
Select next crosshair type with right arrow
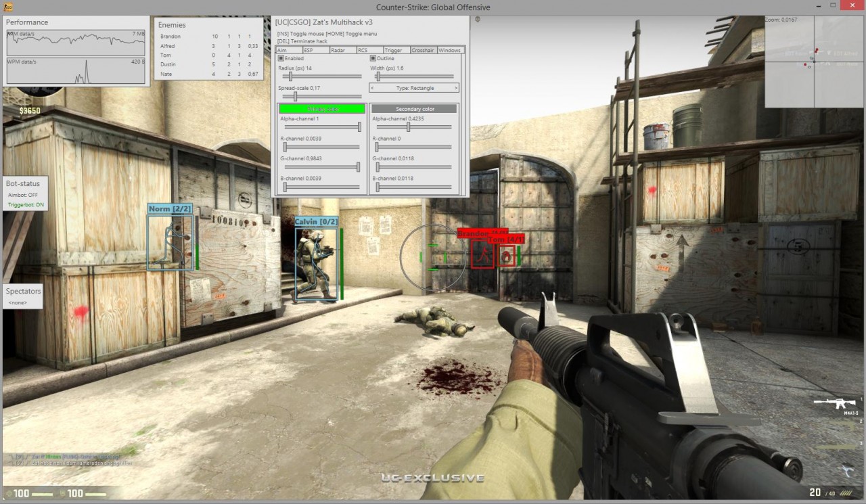[x=455, y=88]
